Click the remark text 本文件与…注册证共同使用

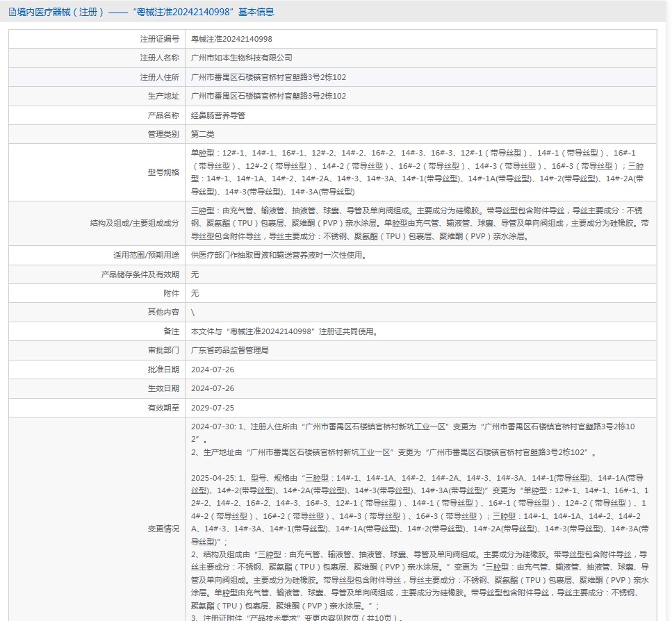tap(284, 331)
